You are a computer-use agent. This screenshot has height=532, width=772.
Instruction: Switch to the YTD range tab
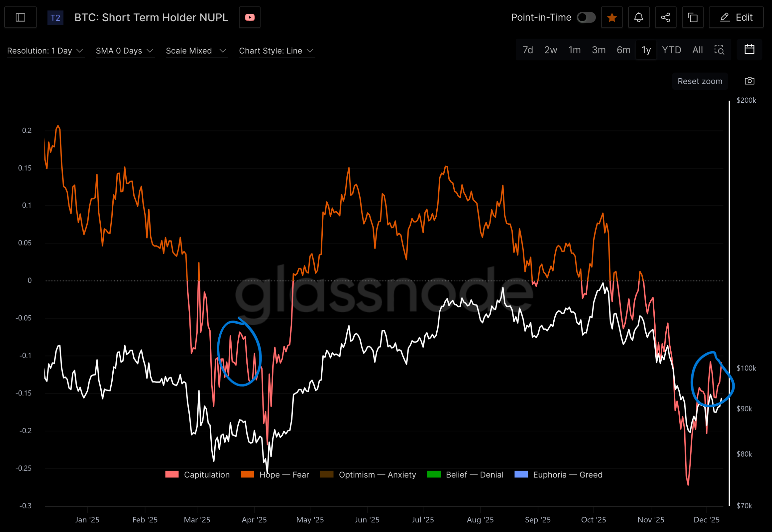(671, 50)
